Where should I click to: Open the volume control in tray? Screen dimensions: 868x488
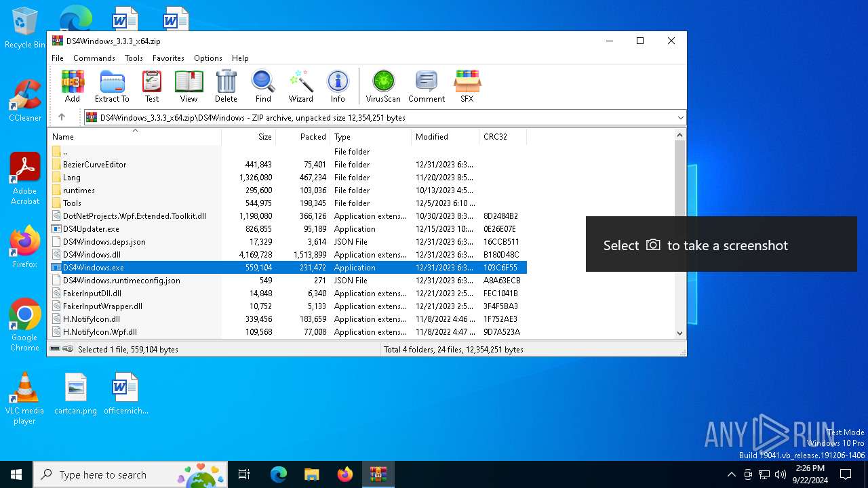tap(781, 474)
